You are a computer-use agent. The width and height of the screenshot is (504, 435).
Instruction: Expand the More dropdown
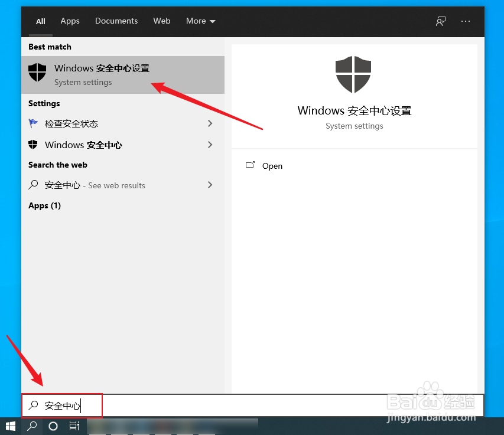click(200, 21)
